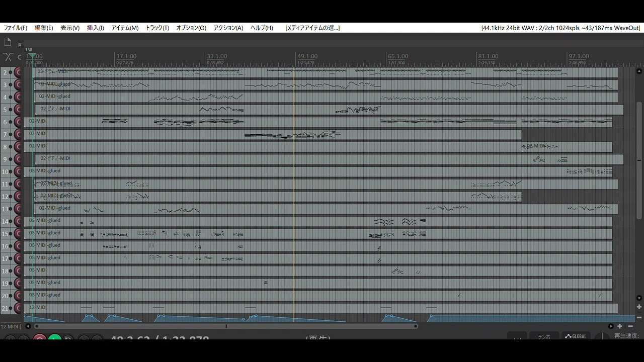
Task: Select the 12-MIDI item on track 21
Action: [321, 309]
